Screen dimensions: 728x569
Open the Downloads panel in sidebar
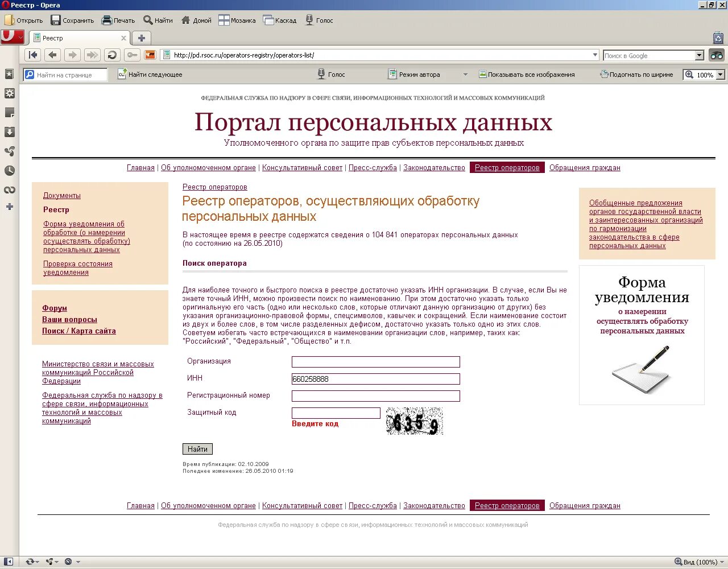(x=9, y=132)
